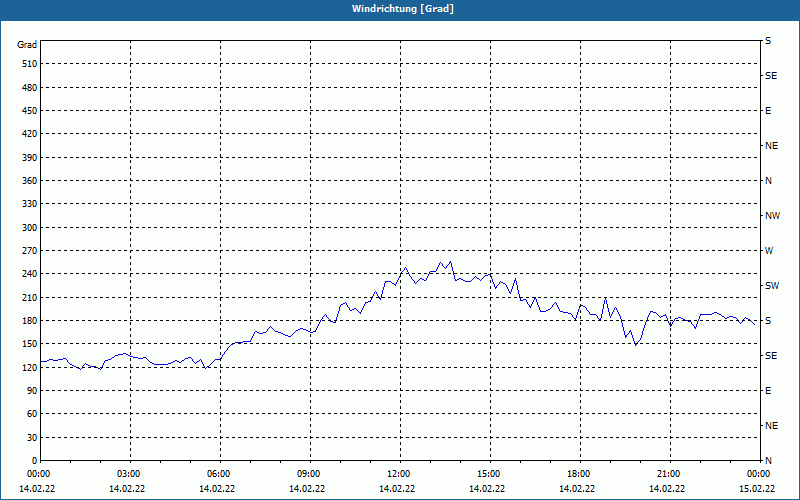800x500 pixels.
Task: Select the 14.02.22 date under 06:00
Action: click(217, 489)
